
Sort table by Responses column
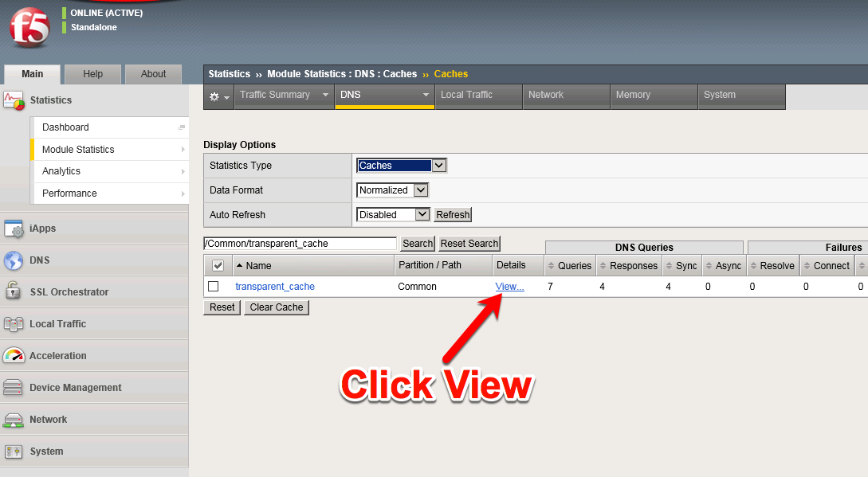(x=629, y=266)
